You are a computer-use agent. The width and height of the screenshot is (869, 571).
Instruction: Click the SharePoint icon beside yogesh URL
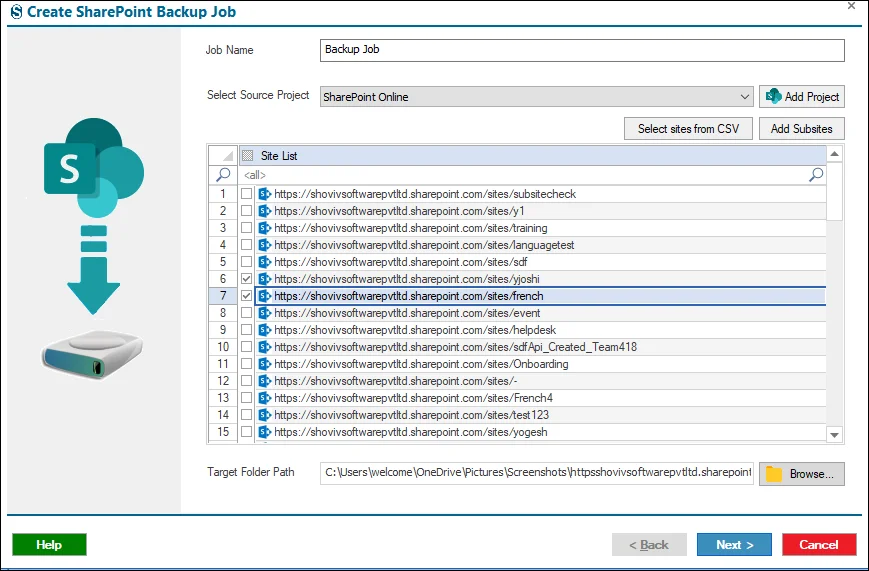point(265,432)
